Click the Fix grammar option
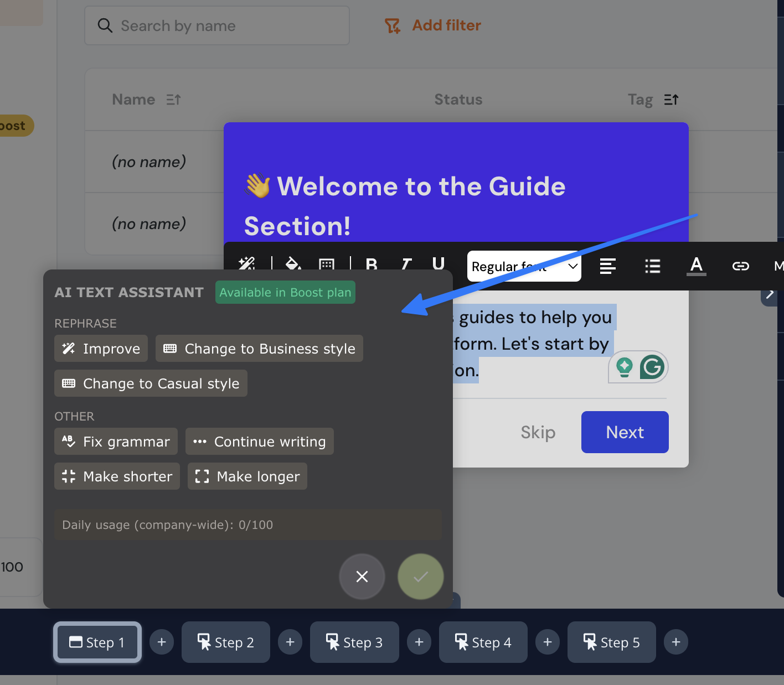Viewport: 784px width, 685px height. (116, 442)
